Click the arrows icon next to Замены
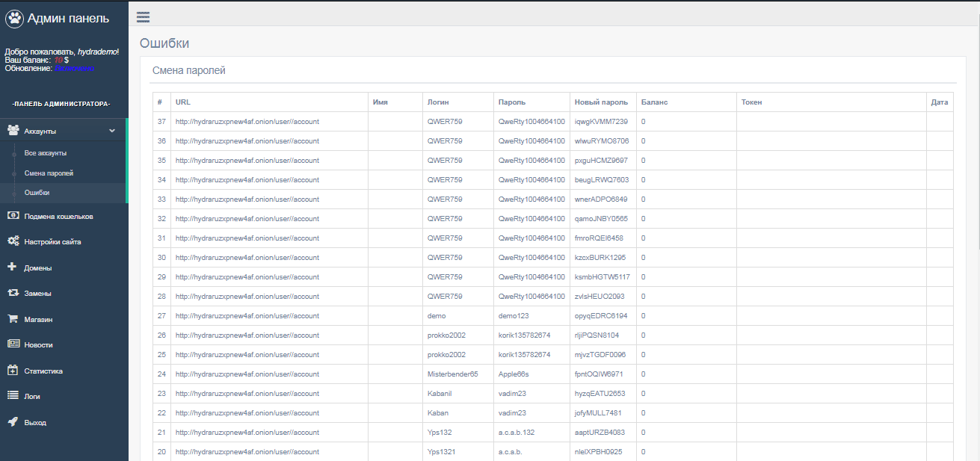The height and width of the screenshot is (461, 980). pyautogui.click(x=13, y=293)
